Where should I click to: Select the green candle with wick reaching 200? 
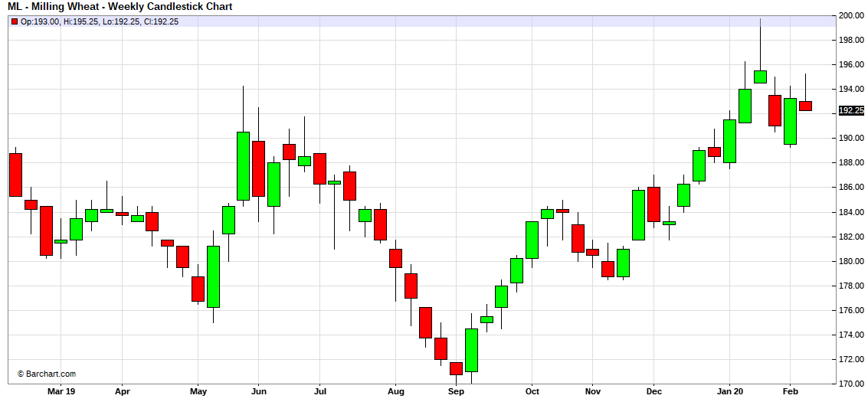point(760,77)
